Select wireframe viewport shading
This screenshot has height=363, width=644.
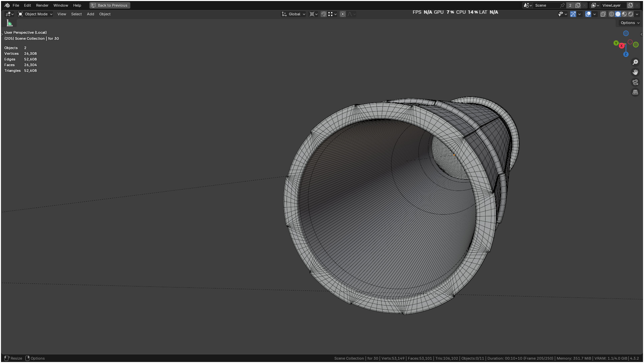click(x=612, y=14)
